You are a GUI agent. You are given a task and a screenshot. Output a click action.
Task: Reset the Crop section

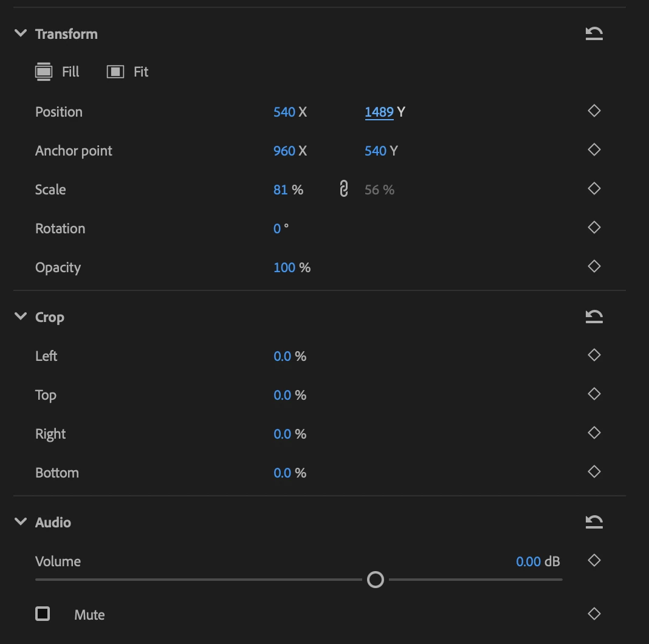(594, 317)
